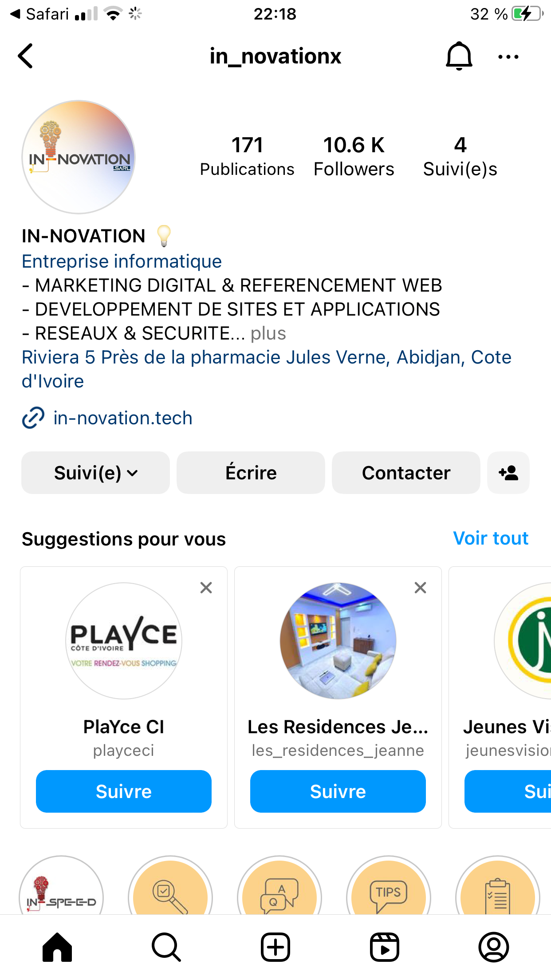
Task: Open notifications bell for in_novationx
Action: (459, 56)
